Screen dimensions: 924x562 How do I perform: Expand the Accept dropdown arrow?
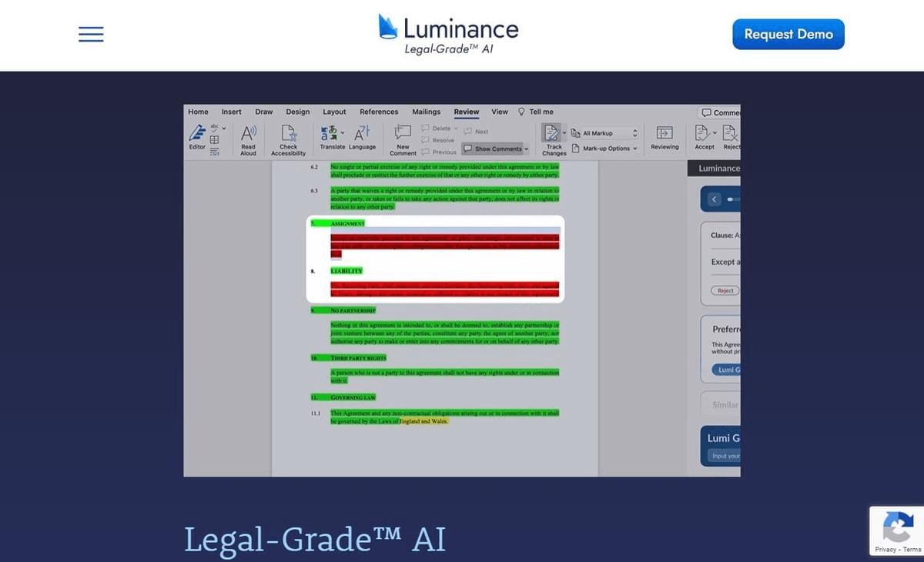coord(715,132)
